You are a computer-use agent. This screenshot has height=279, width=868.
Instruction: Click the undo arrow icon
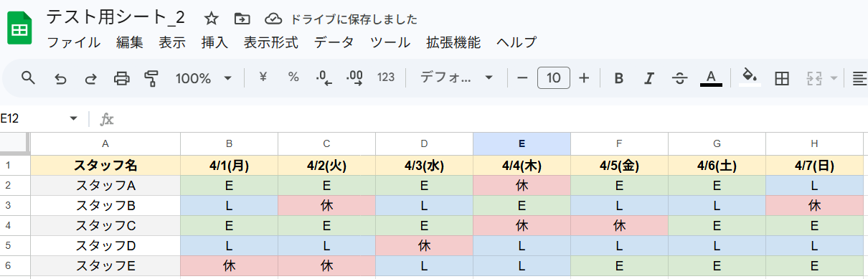click(60, 78)
